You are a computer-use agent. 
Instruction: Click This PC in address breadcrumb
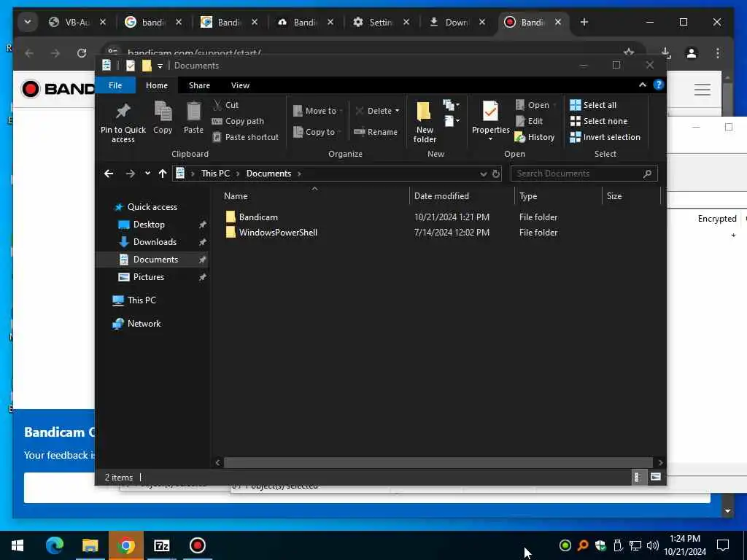pyautogui.click(x=215, y=174)
